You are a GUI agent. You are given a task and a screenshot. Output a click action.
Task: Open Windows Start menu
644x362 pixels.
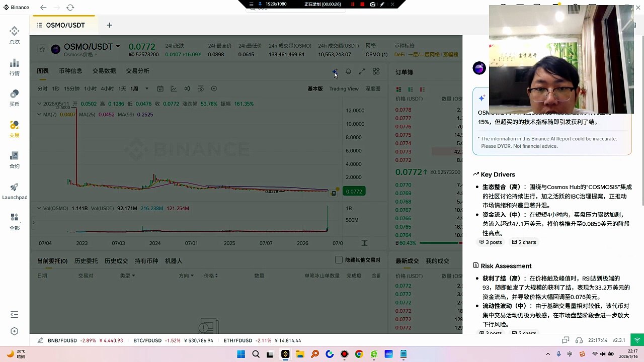coord(241,354)
